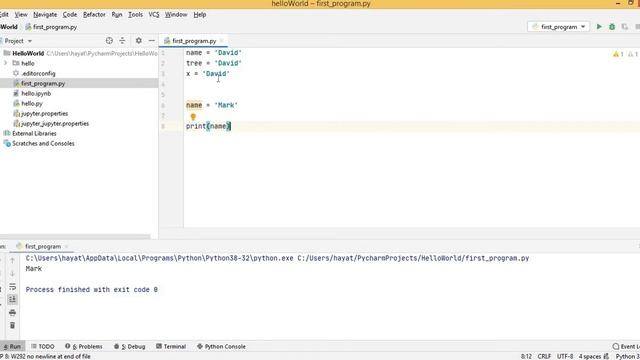Close the first_program tab in the Run panel

tap(66, 247)
